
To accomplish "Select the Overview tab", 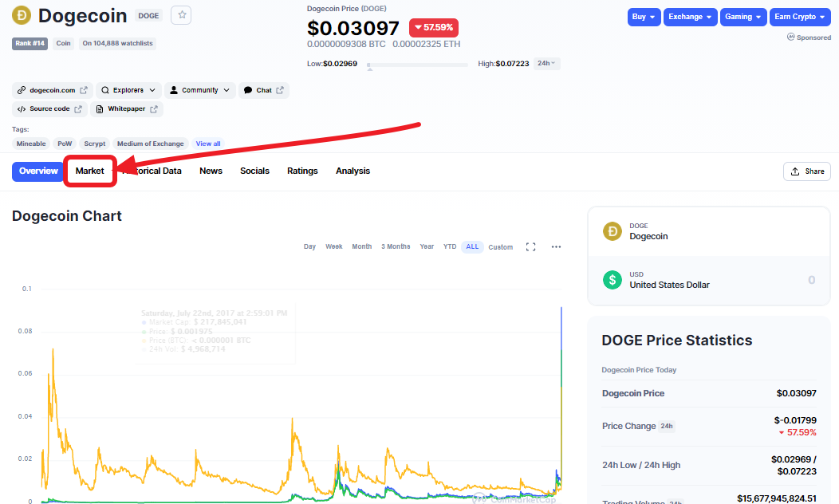I will pos(38,171).
